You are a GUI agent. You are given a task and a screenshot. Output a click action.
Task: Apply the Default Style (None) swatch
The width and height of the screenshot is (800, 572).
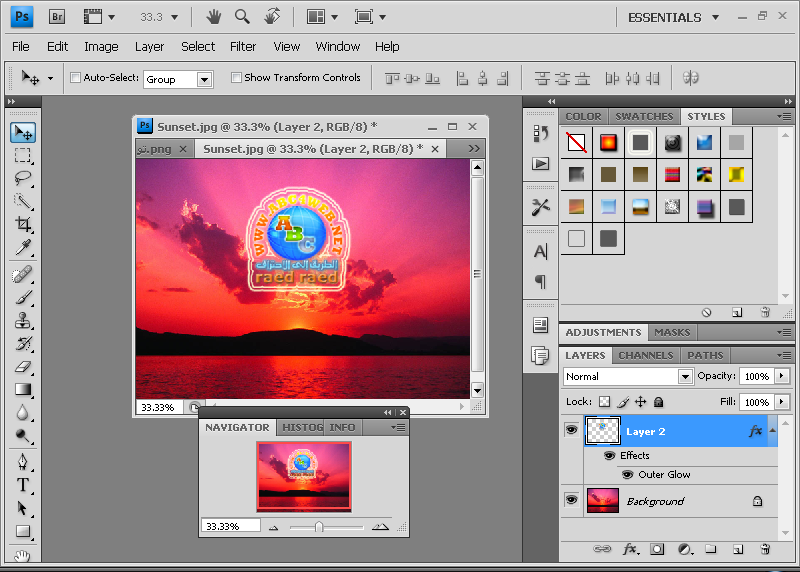pyautogui.click(x=577, y=143)
